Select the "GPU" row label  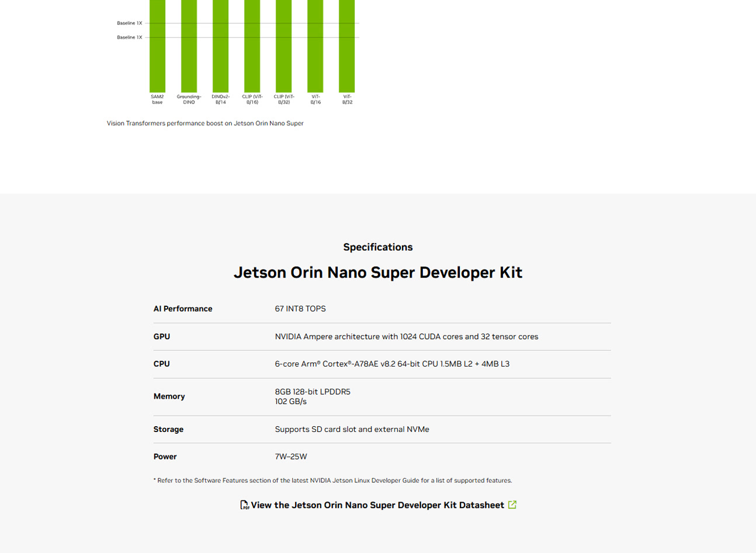pyautogui.click(x=162, y=337)
